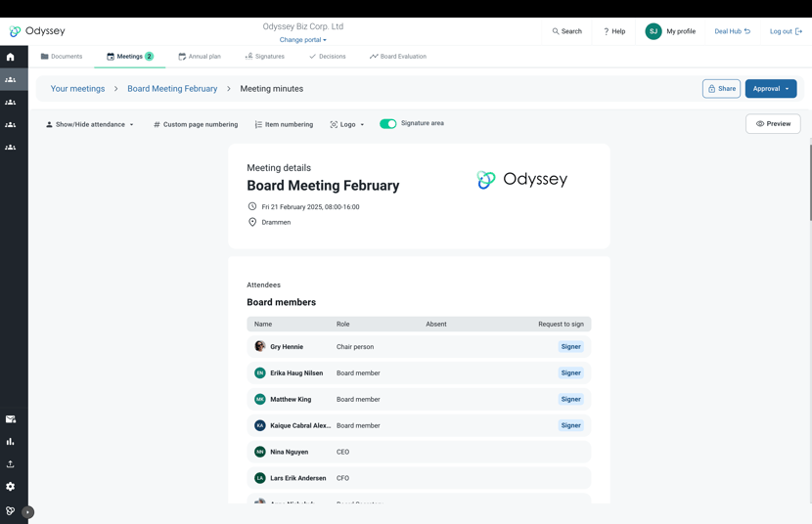Click the vertical page scrollbar
Screen dimensions: 812x524
(810, 183)
